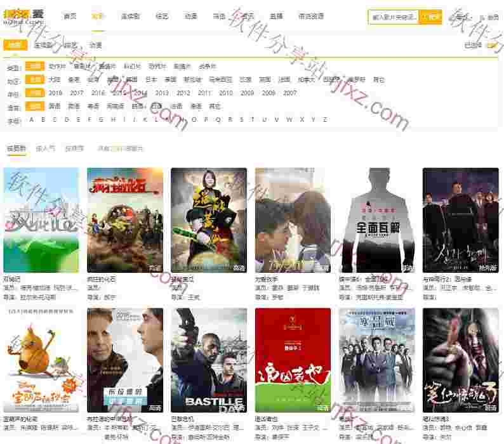
Task: Open 直播 in the top navigation
Action: click(276, 16)
